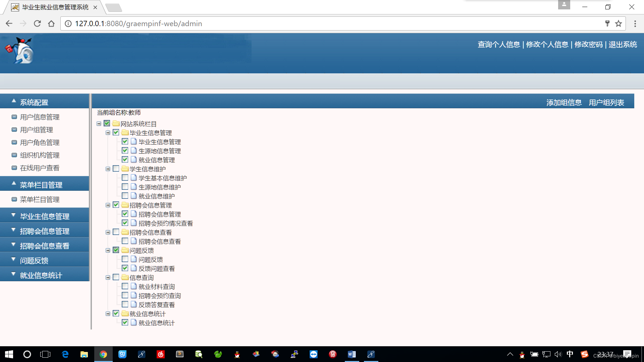Collapse the 毕业生信息管理 tree node
This screenshot has width=644, height=362.
click(108, 133)
